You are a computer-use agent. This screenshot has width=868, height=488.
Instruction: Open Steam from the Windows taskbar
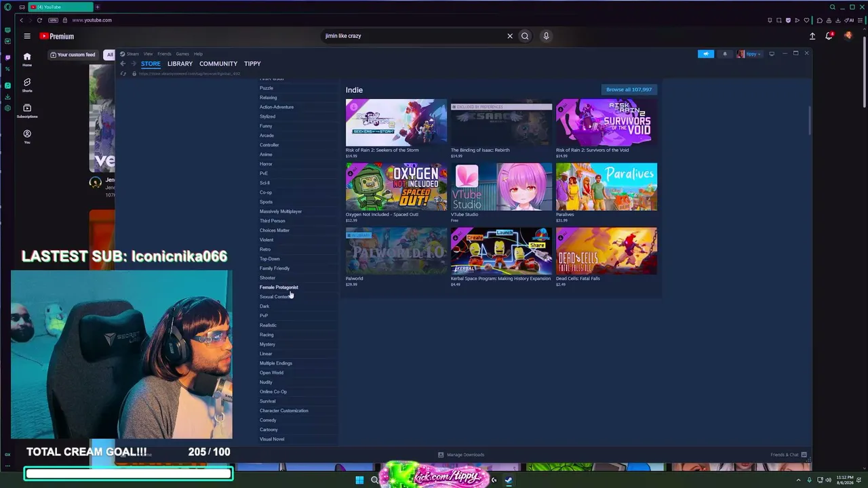[509, 481]
